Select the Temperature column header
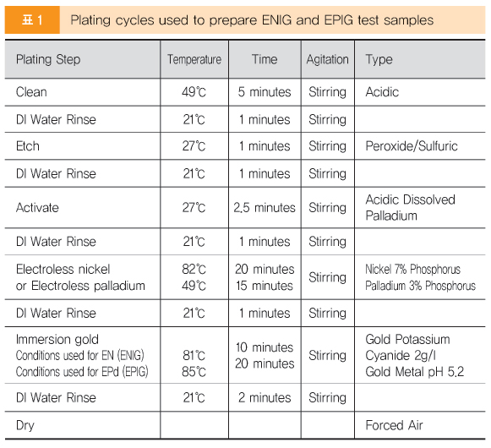The image size is (491, 448). [194, 59]
